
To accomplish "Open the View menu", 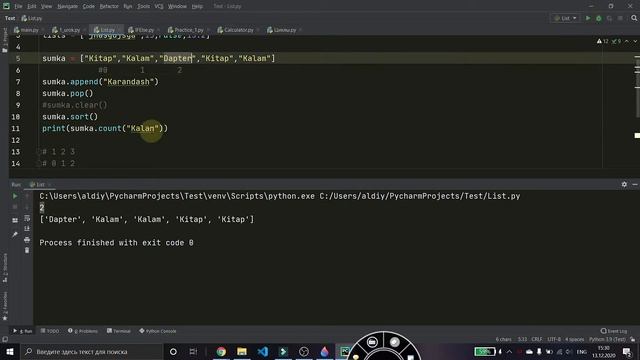I will pyautogui.click(x=47, y=7).
